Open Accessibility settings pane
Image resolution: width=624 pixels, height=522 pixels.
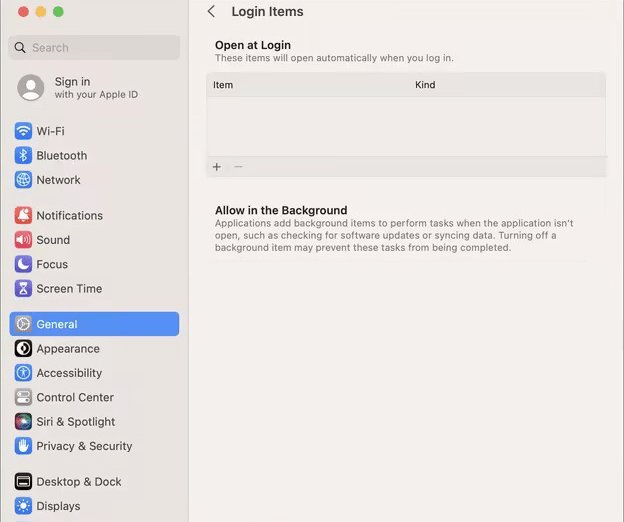[69, 373]
